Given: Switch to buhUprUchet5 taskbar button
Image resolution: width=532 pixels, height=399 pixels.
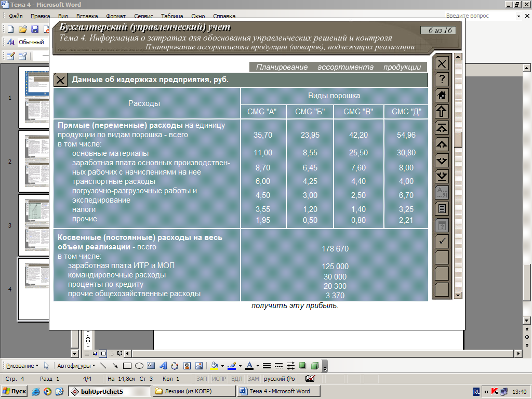Looking at the screenshot, I should pos(110,391).
